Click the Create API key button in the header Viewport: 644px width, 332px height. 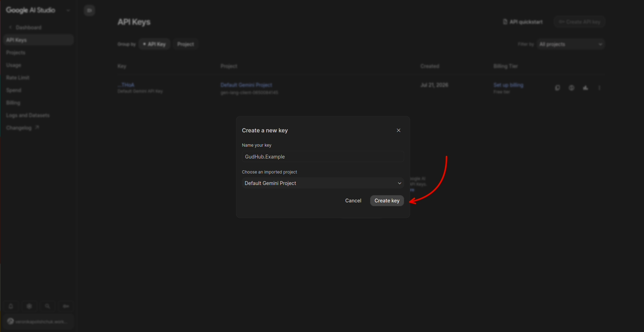tap(580, 22)
